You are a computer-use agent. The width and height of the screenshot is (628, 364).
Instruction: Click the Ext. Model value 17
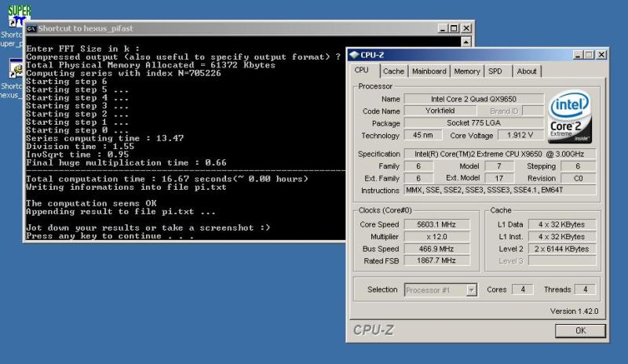pos(499,178)
